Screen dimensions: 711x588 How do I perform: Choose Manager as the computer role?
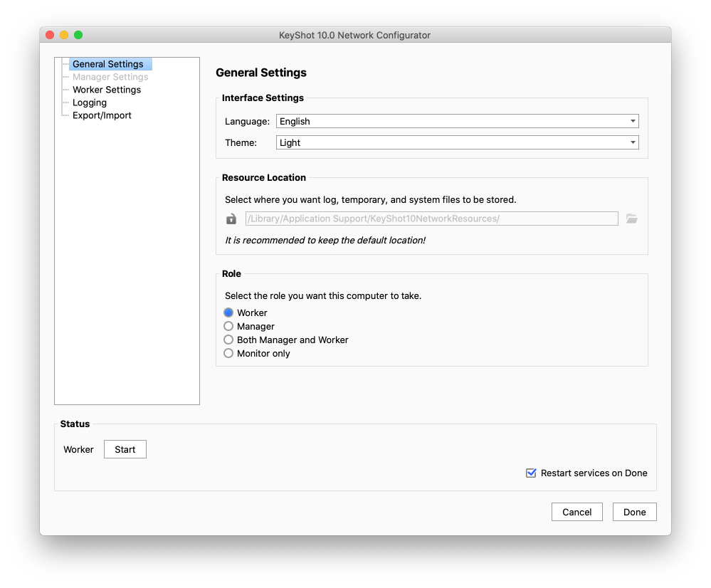(228, 326)
